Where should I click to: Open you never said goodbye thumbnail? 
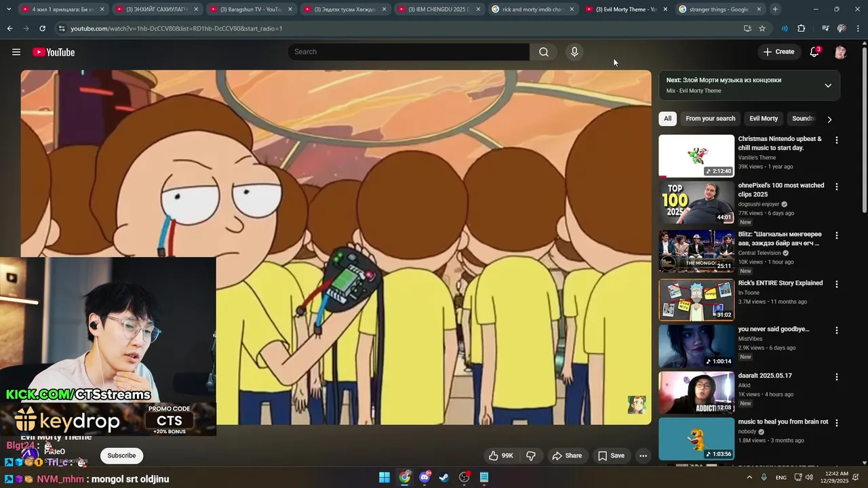[696, 346]
